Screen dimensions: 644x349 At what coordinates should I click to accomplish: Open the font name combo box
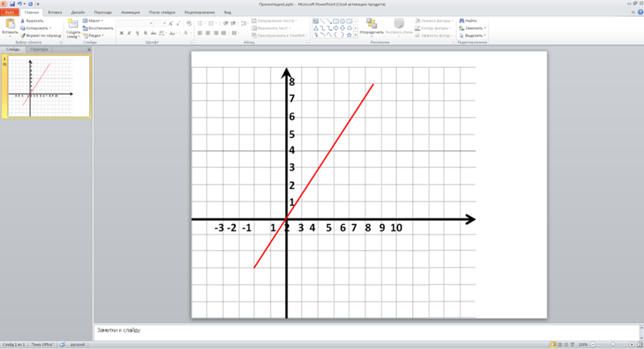[x=135, y=23]
